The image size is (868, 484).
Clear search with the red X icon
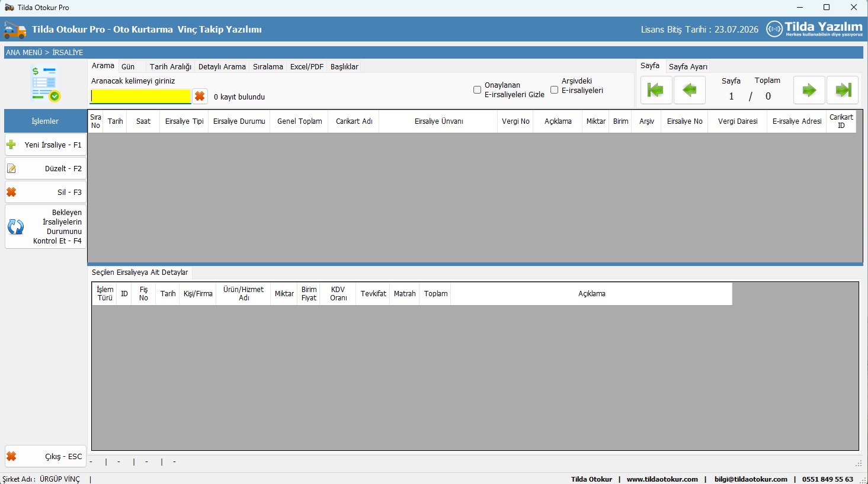coord(200,97)
